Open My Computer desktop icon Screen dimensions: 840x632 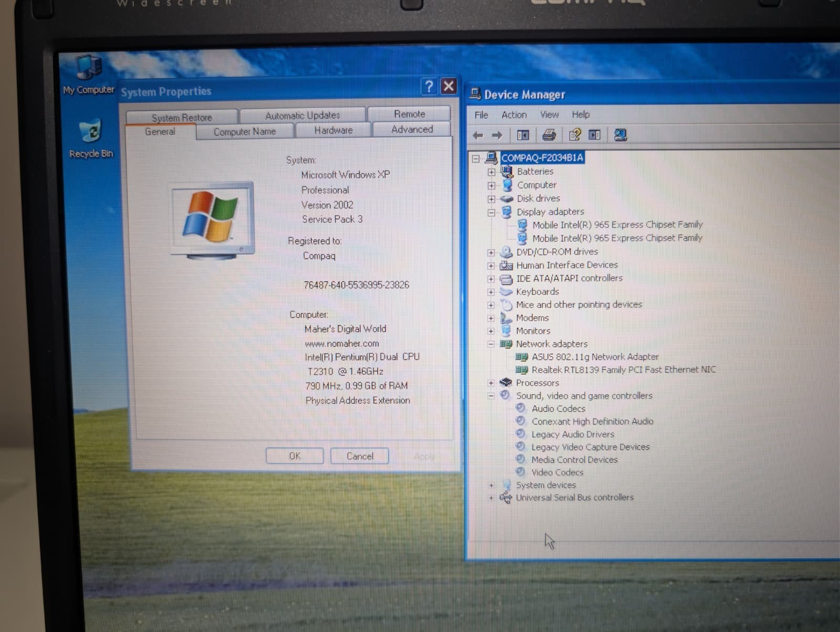click(x=89, y=75)
